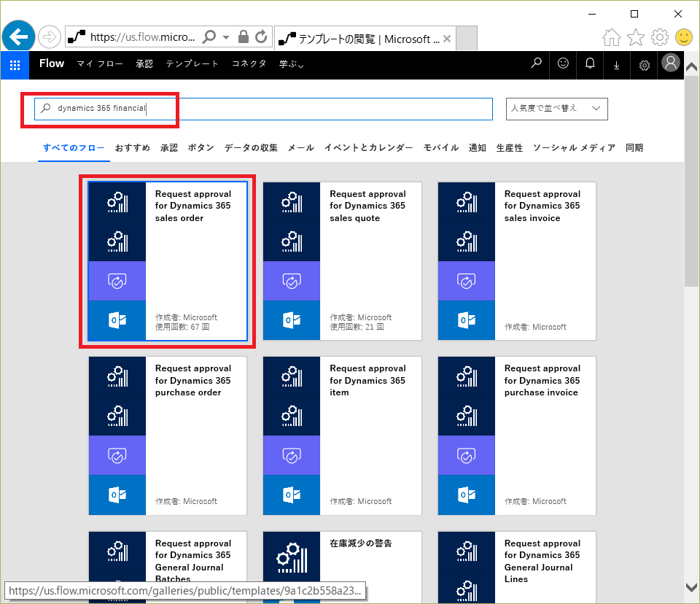Select the すべてのフロー tab

pyautogui.click(x=74, y=148)
